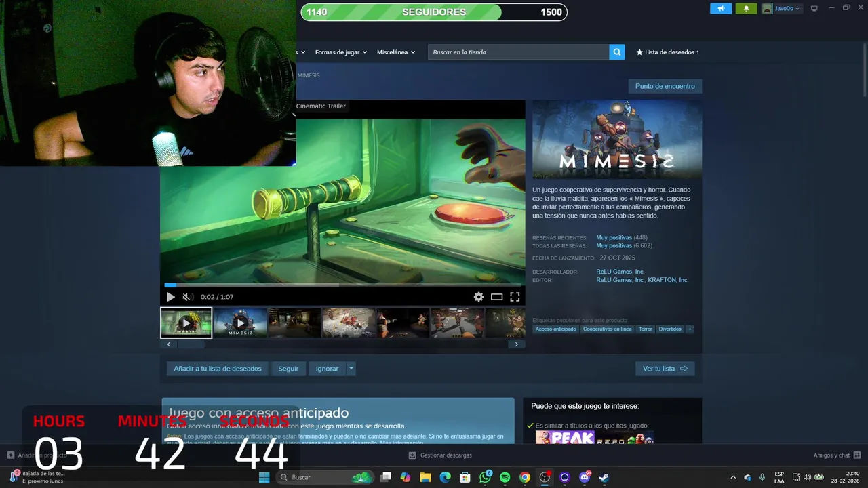Play the Cinematic Trailer
Image resolution: width=868 pixels, height=488 pixels.
click(x=170, y=297)
